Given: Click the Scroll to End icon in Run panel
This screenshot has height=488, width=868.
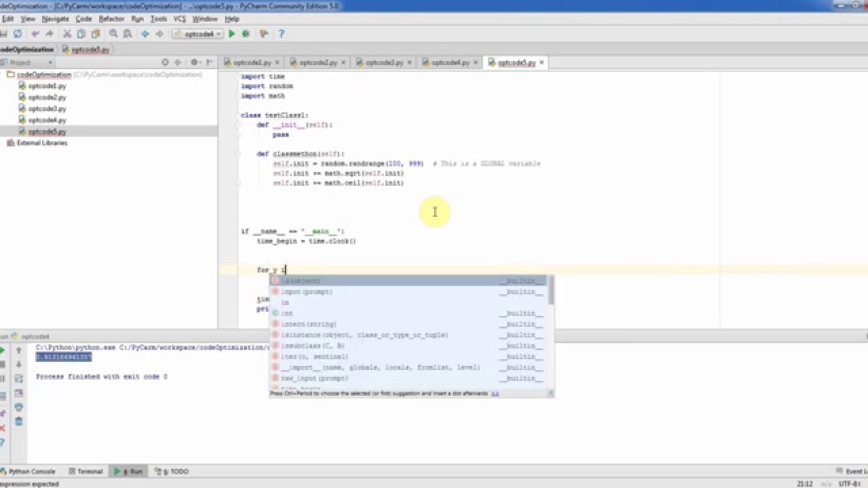Looking at the screenshot, I should tap(19, 393).
